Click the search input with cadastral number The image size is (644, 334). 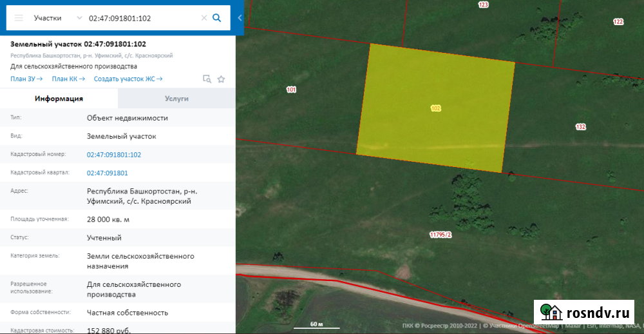pyautogui.click(x=142, y=18)
